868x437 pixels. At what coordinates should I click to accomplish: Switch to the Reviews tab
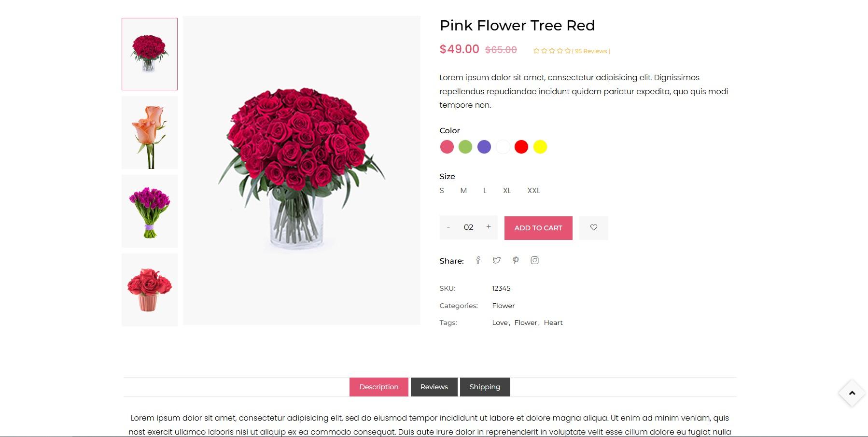[434, 387]
